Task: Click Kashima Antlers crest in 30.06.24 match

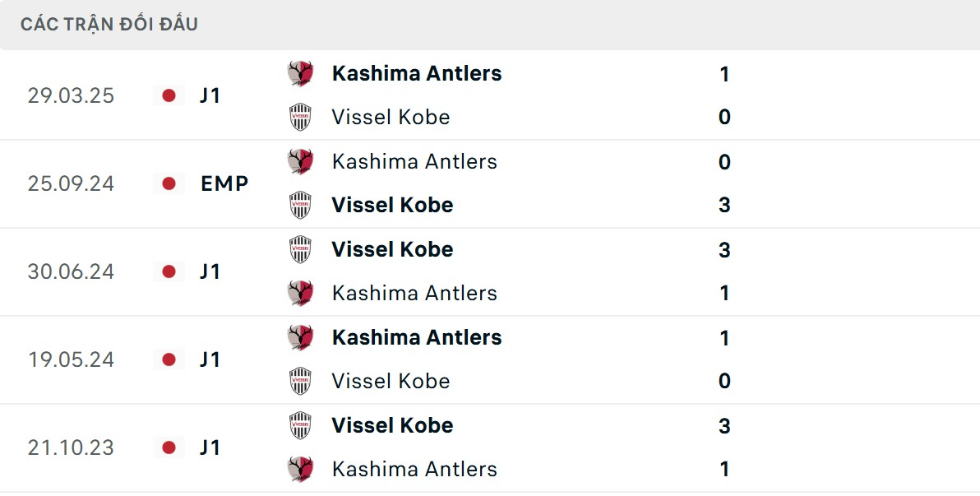Action: coord(300,293)
